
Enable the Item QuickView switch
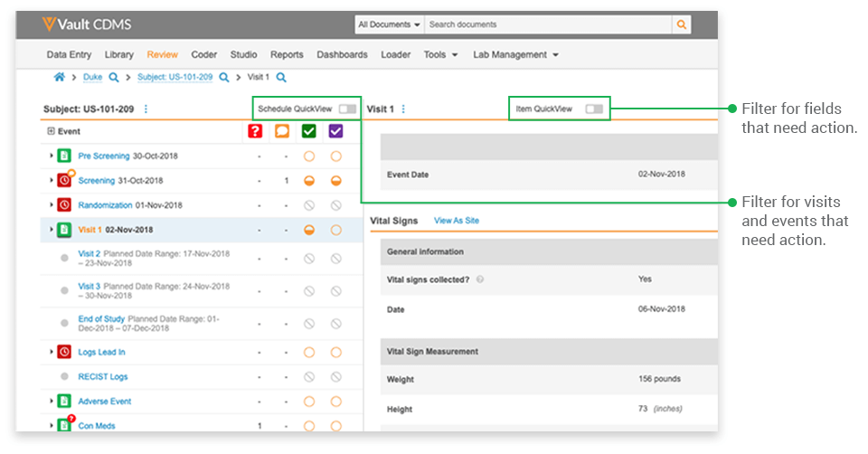[x=593, y=109]
